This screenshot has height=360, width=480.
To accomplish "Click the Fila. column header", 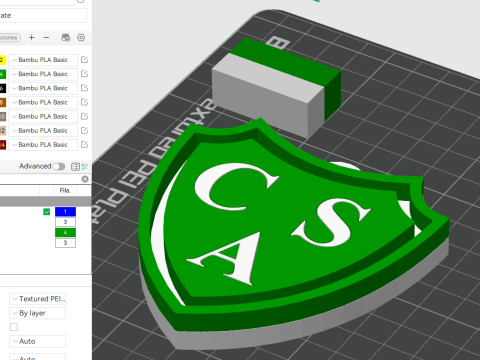I will coord(65,190).
